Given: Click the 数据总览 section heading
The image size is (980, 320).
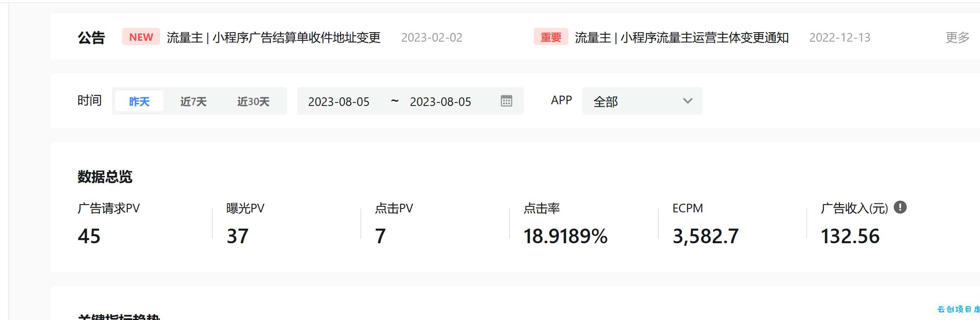Looking at the screenshot, I should (x=105, y=177).
